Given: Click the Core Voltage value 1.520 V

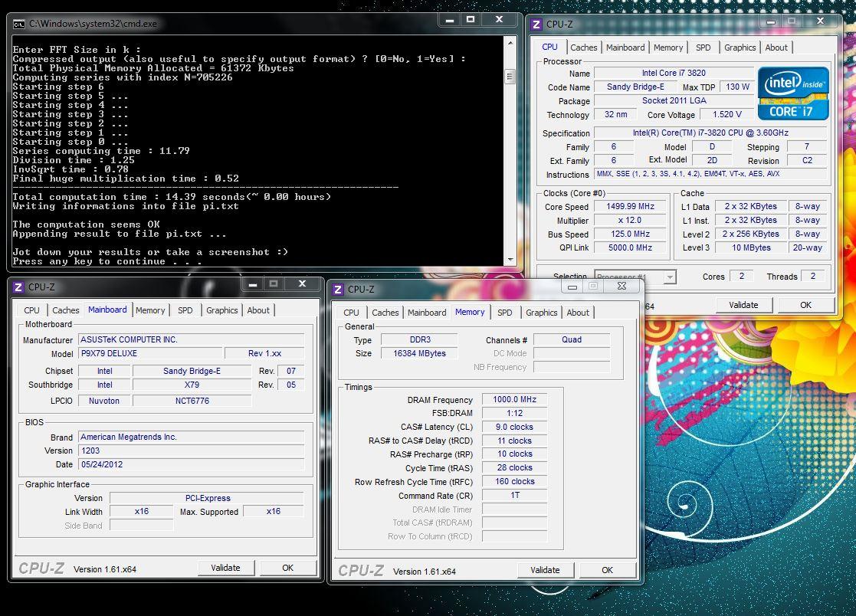Looking at the screenshot, I should click(727, 115).
